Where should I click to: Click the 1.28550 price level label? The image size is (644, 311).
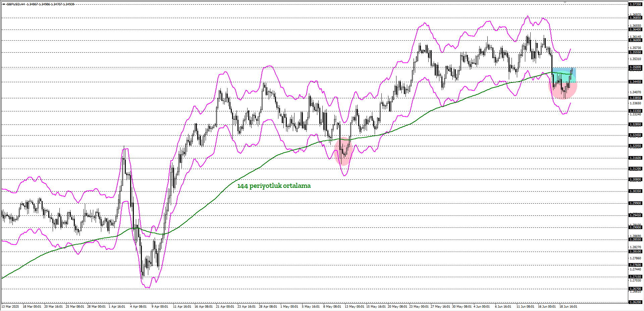[635, 240]
